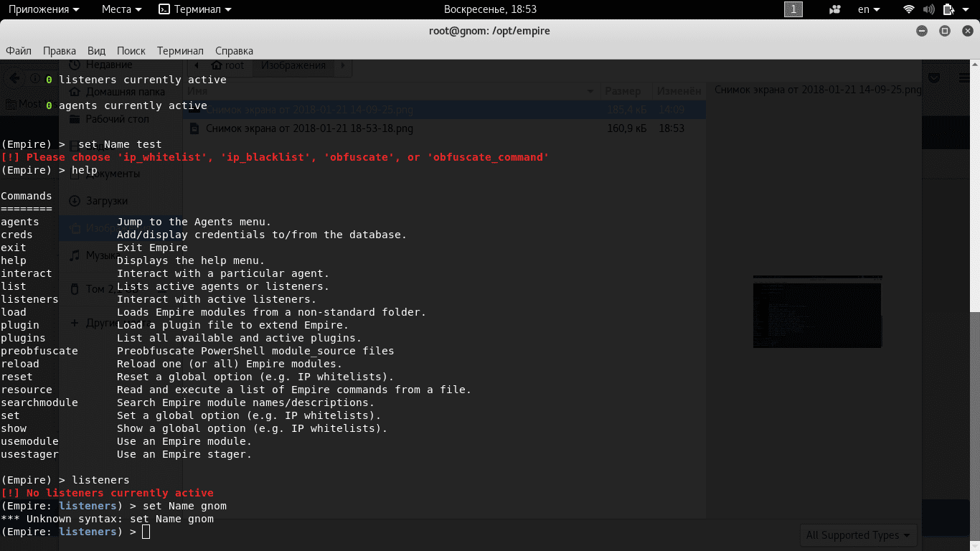Image resolution: width=980 pixels, height=551 pixels.
Task: Open the All Supported Types filter dropdown
Action: point(859,535)
